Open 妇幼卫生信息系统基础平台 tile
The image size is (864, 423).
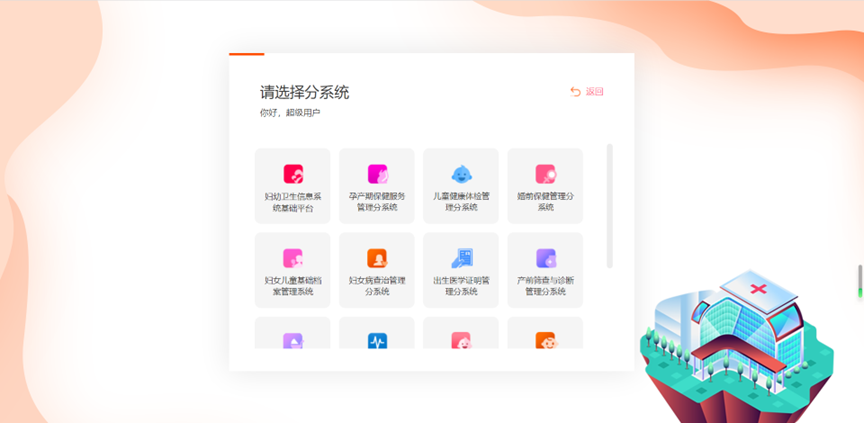(292, 186)
